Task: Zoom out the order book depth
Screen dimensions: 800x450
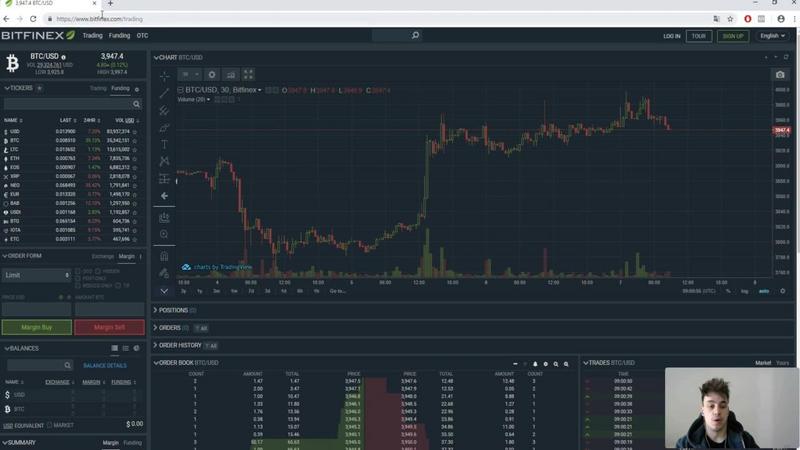Action: [x=556, y=364]
